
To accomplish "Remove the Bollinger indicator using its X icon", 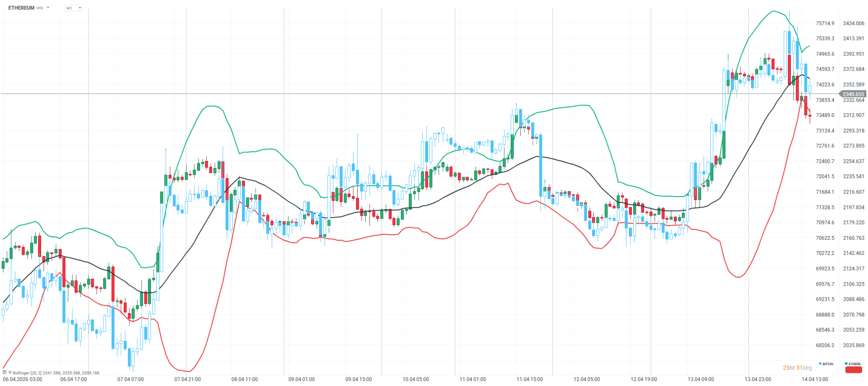I will pos(10,372).
